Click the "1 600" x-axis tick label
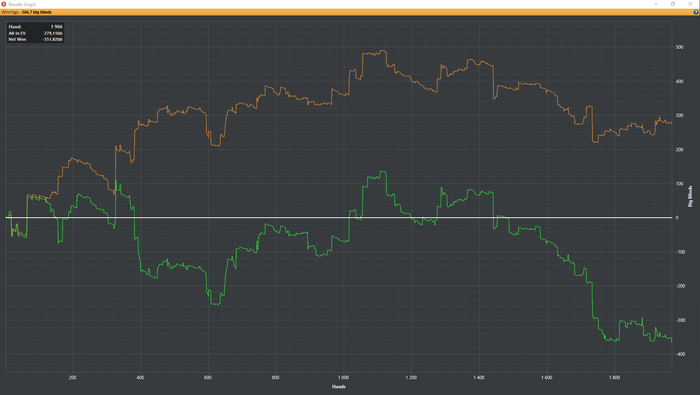The height and width of the screenshot is (395, 700). coord(546,378)
